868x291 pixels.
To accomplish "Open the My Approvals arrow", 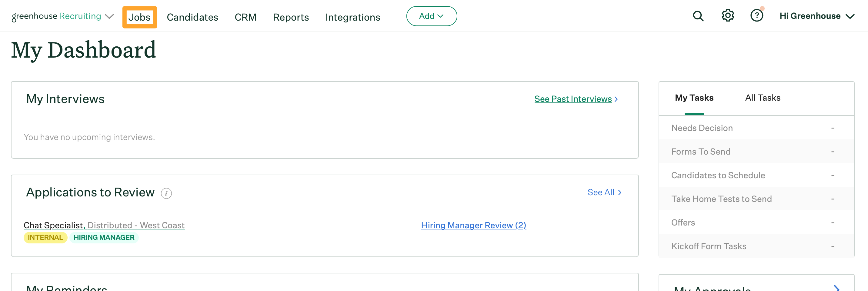I will click(x=836, y=288).
